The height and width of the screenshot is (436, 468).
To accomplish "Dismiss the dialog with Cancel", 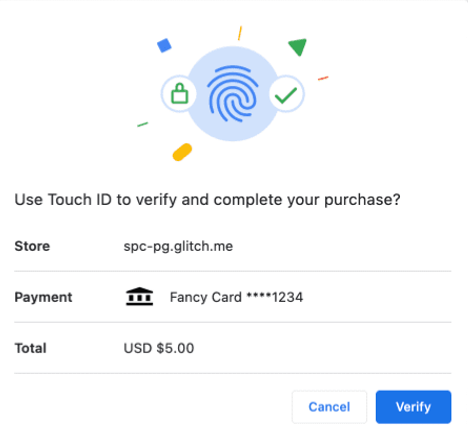I will (x=329, y=407).
